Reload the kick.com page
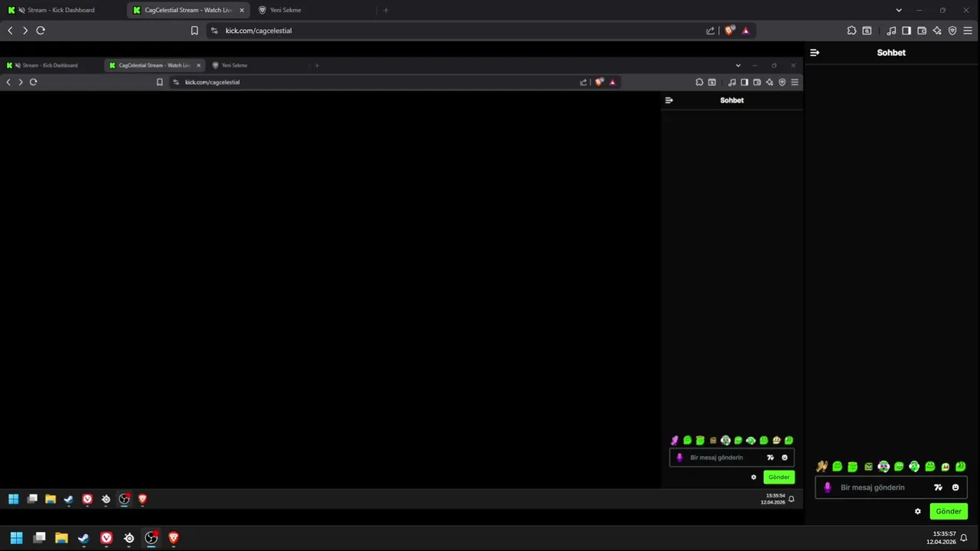The width and height of the screenshot is (980, 551). 41,31
